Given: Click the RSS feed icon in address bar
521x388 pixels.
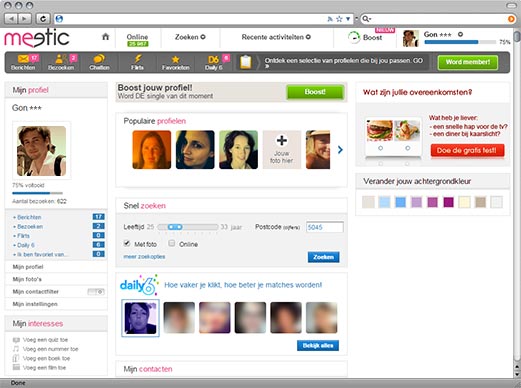Looking at the screenshot, I should coord(330,19).
